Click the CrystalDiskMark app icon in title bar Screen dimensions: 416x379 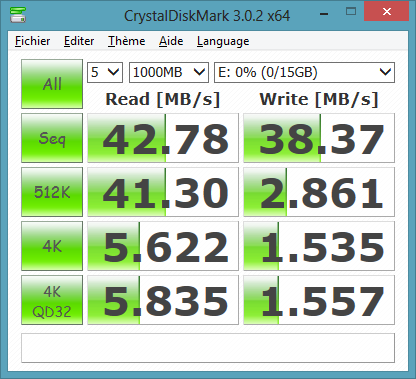coord(18,15)
